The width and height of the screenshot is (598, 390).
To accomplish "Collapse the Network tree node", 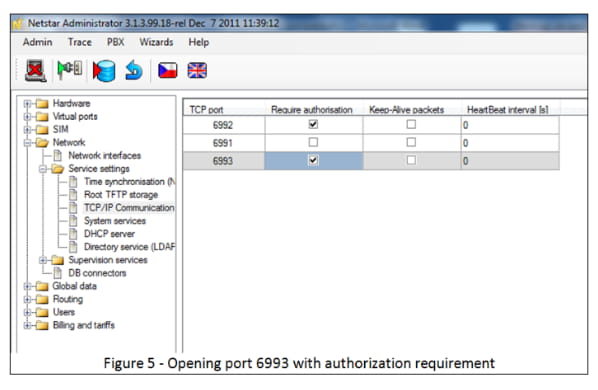I will point(27,143).
